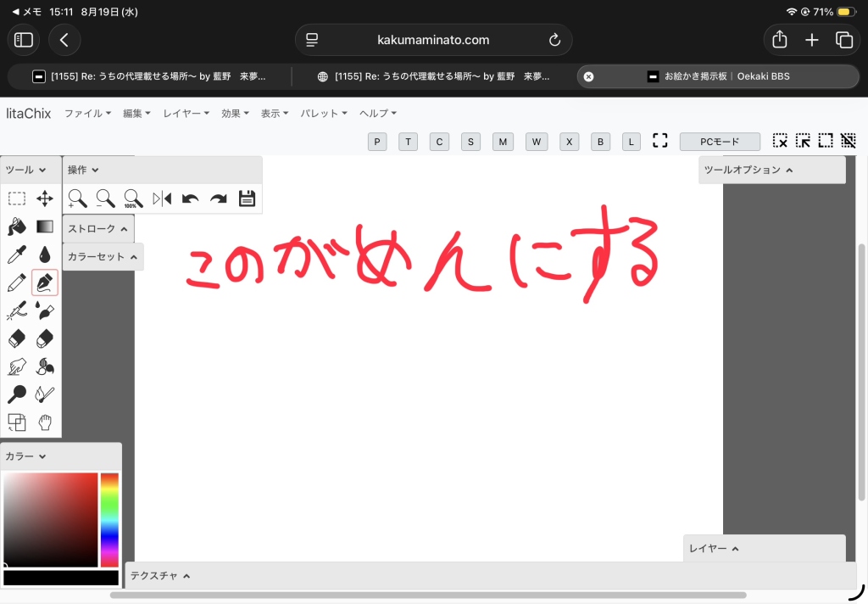Click the rainbow hue strip
868x604 pixels.
[109, 520]
